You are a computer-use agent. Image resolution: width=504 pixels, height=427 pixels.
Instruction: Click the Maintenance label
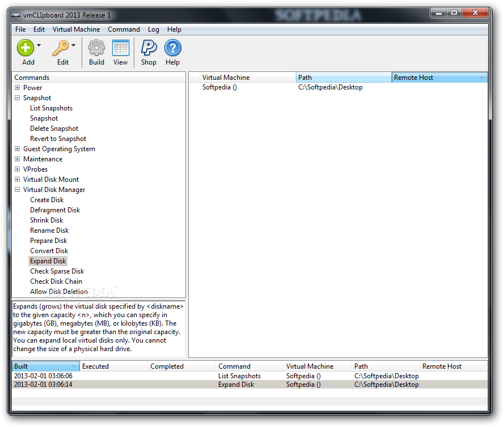click(x=43, y=159)
